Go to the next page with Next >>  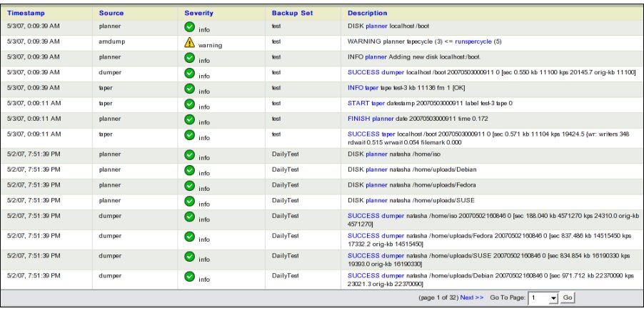point(471,297)
